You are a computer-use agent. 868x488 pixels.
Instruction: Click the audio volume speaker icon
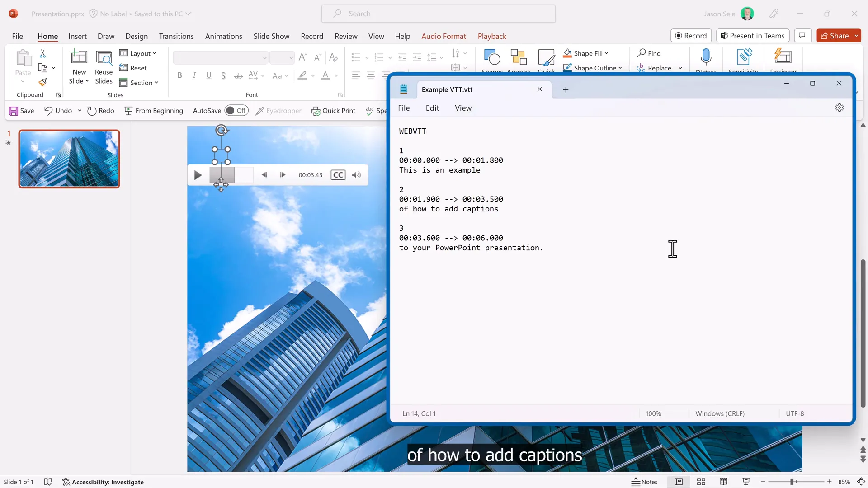[356, 175]
